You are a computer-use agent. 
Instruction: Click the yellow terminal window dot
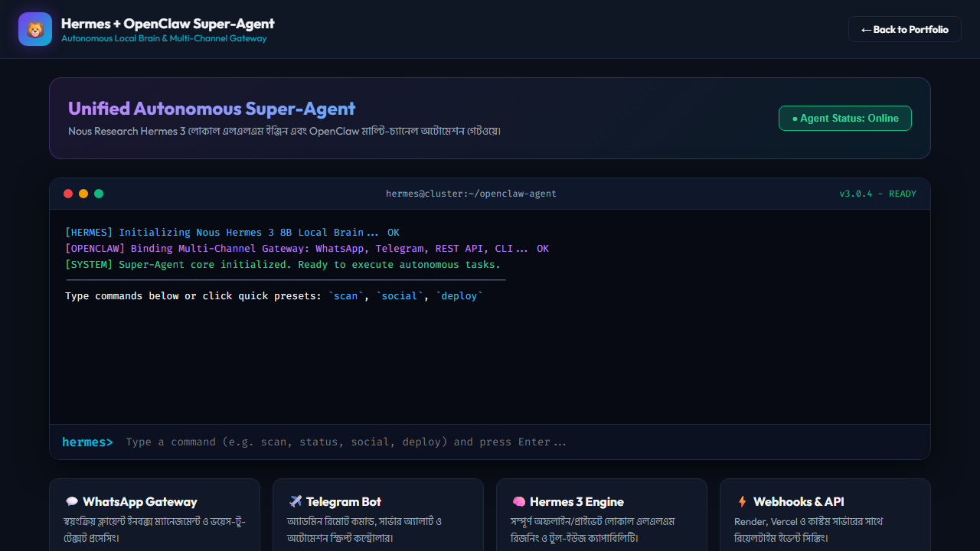point(83,194)
